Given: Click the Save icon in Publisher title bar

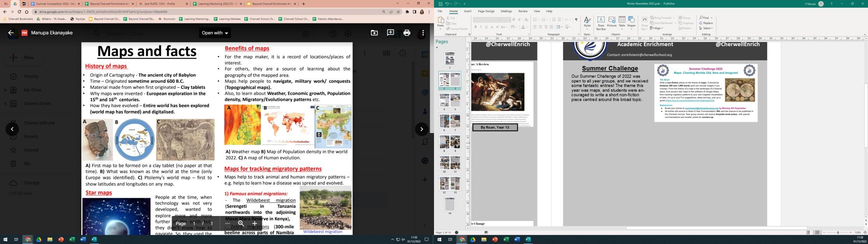Looking at the screenshot, I should pos(440,4).
